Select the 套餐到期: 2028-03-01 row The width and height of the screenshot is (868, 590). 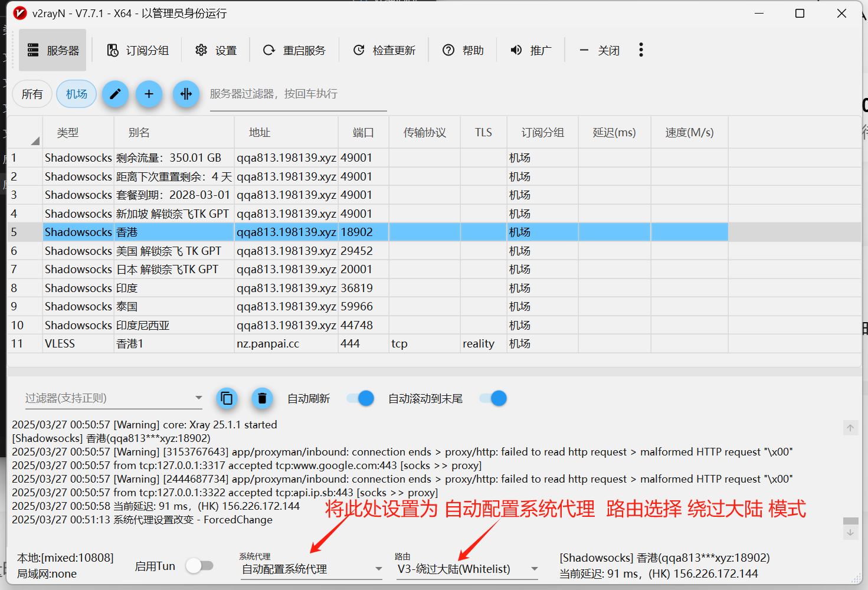pyautogui.click(x=368, y=195)
